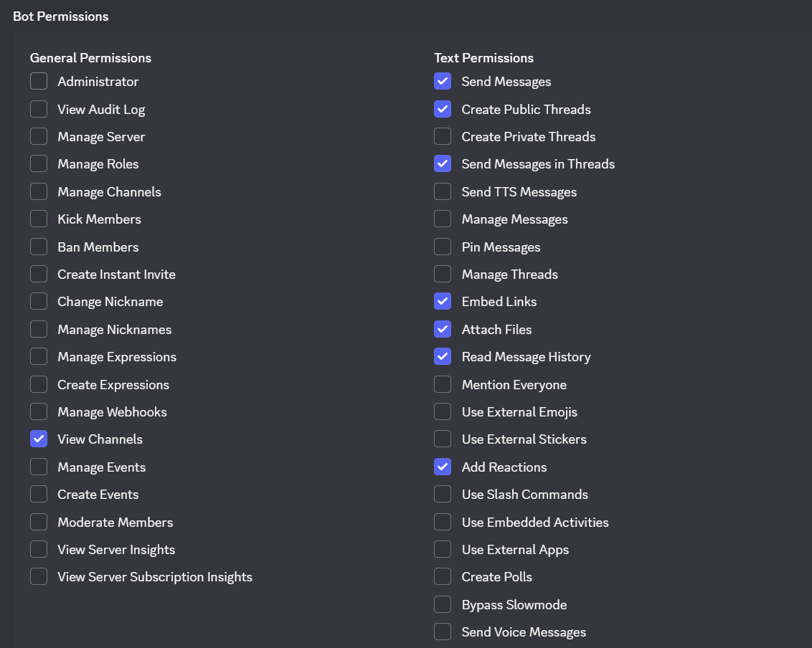
Task: Check the Manage Channels box
Action: [39, 191]
